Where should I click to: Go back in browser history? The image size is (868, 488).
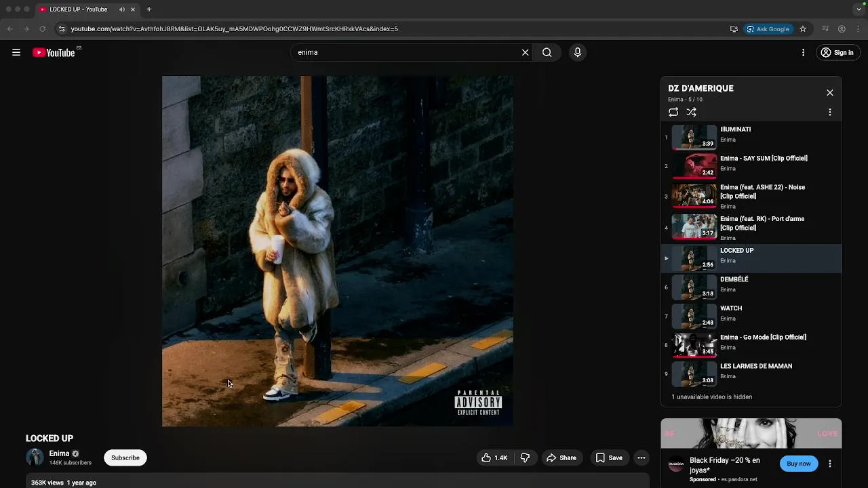click(9, 29)
